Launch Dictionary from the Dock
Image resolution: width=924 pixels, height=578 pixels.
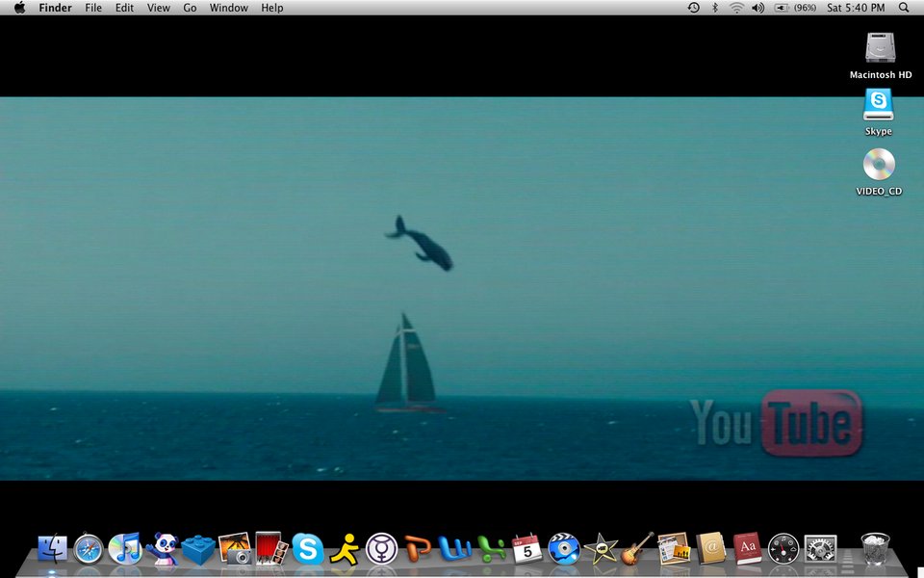(x=747, y=549)
